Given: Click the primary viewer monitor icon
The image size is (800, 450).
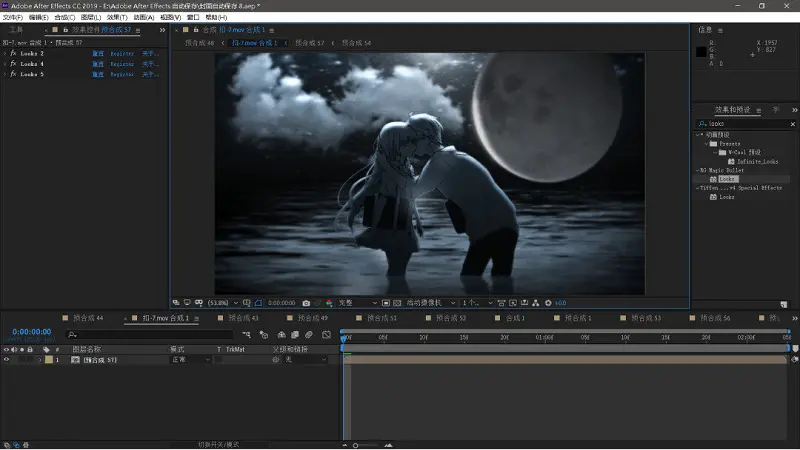Looking at the screenshot, I should click(x=187, y=303).
